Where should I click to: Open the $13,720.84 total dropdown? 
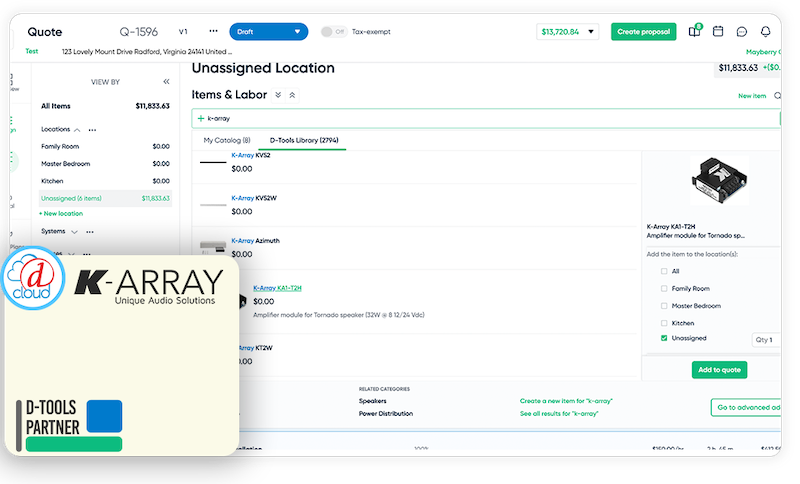pyautogui.click(x=567, y=32)
